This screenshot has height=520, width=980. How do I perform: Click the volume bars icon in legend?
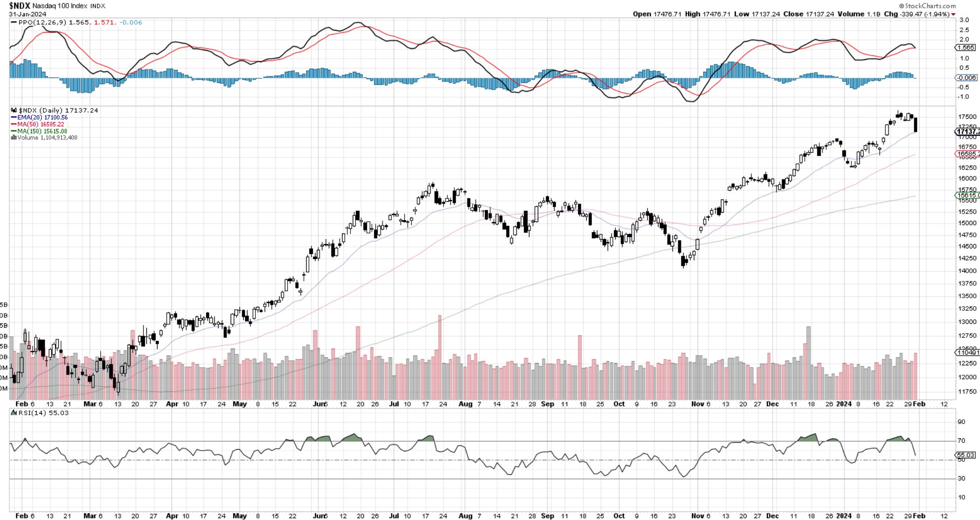pos(14,138)
